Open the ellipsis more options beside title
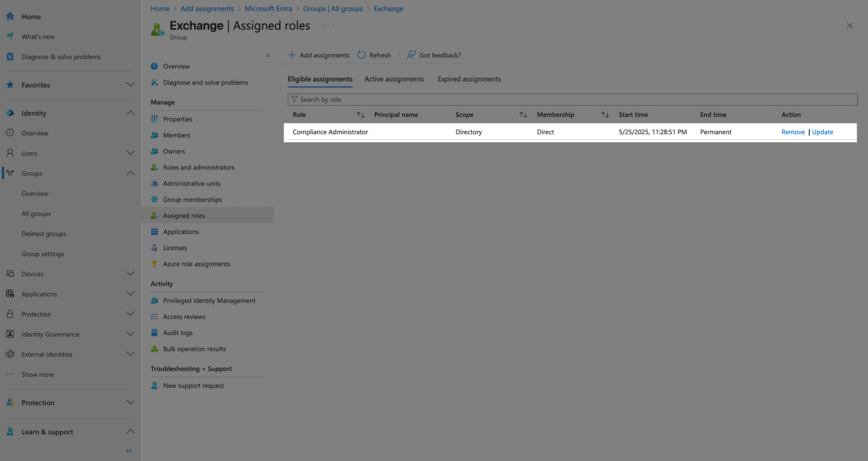The image size is (868, 461). click(326, 26)
